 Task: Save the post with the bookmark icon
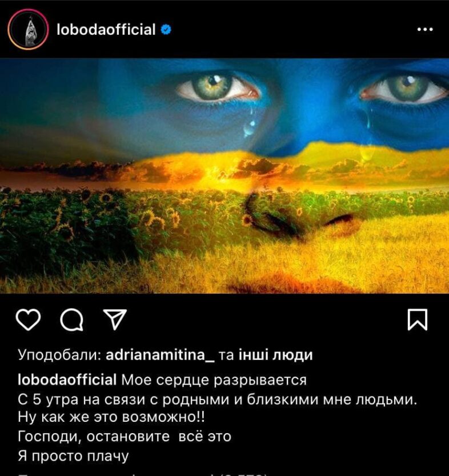tap(418, 319)
